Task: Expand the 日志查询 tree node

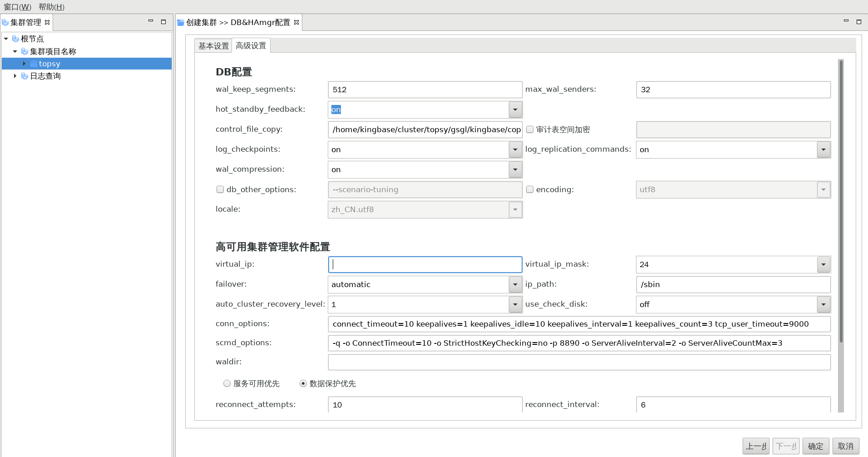Action: point(15,76)
